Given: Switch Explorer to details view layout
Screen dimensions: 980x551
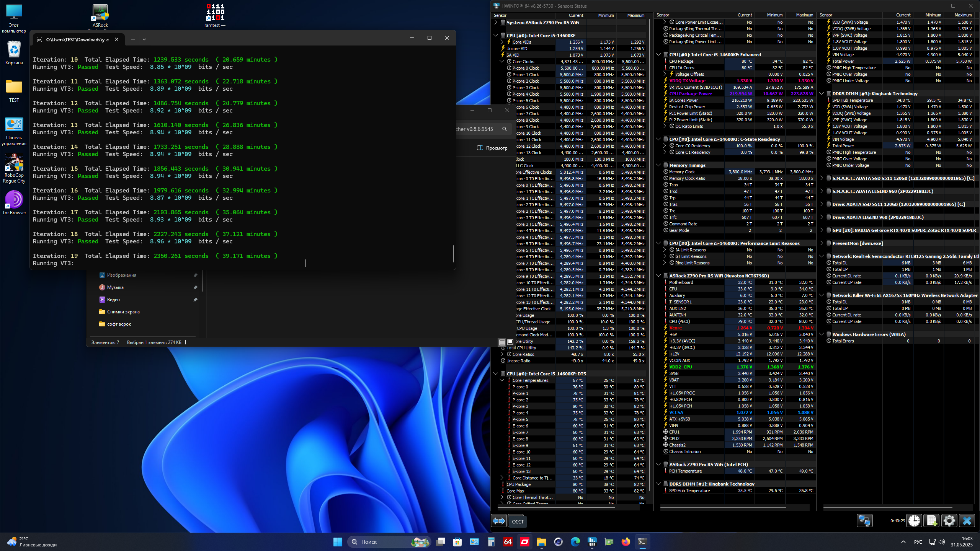Looking at the screenshot, I should point(502,342).
